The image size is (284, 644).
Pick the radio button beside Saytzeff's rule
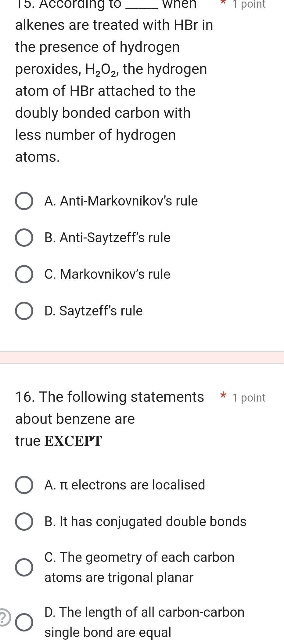pyautogui.click(x=24, y=311)
